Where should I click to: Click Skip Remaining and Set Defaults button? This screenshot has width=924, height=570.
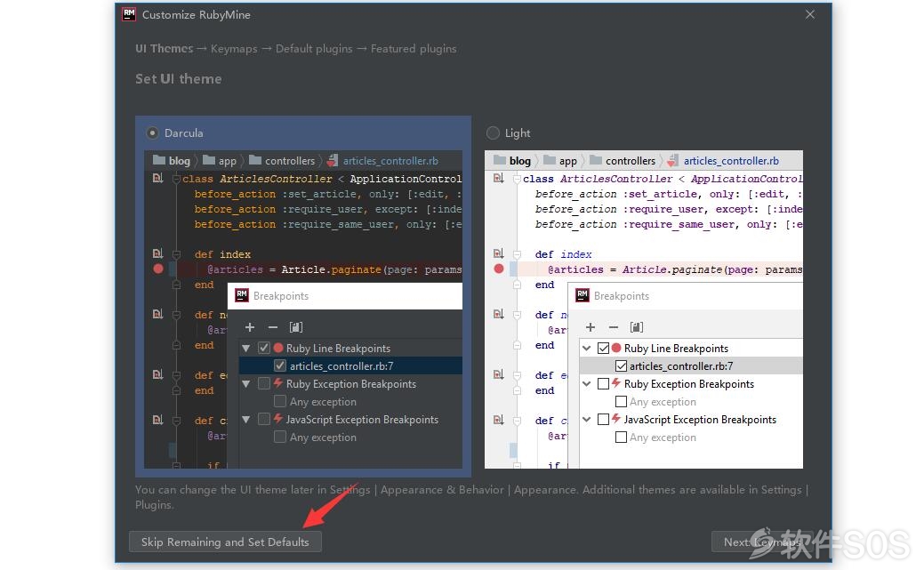tap(225, 542)
